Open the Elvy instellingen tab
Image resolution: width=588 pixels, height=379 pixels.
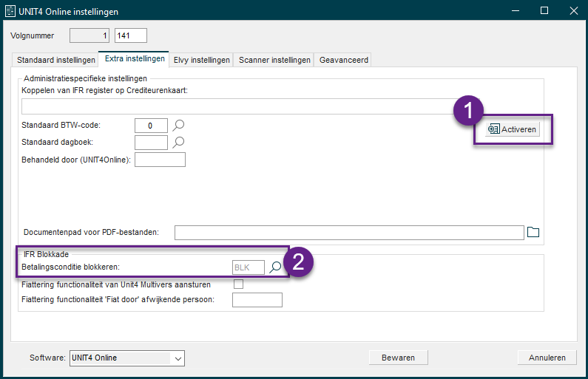click(x=201, y=60)
